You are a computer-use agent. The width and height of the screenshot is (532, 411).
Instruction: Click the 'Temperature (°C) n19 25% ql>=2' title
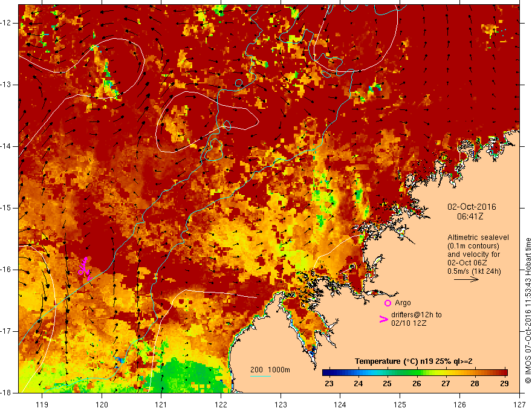(414, 361)
